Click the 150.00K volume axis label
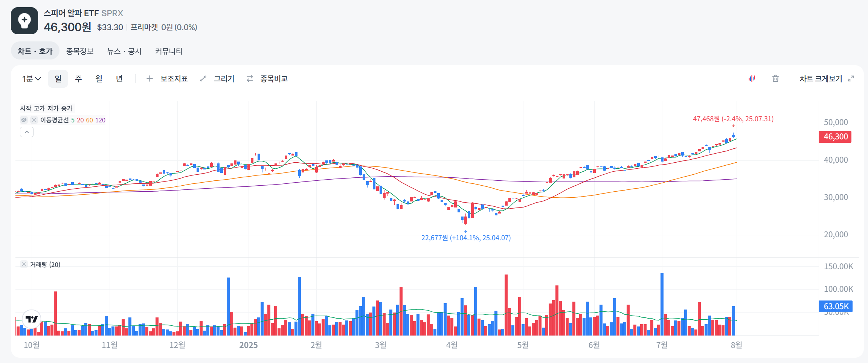The height and width of the screenshot is (363, 868). click(838, 267)
